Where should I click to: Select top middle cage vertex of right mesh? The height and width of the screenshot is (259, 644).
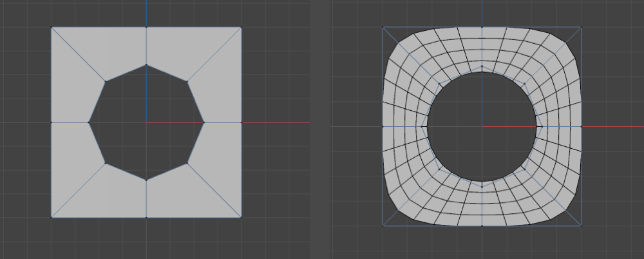click(482, 27)
